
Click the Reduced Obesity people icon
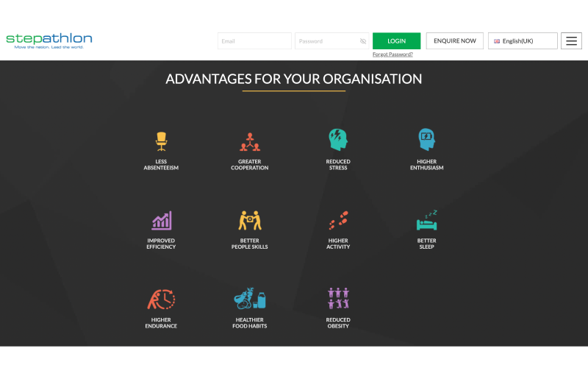pos(338,299)
